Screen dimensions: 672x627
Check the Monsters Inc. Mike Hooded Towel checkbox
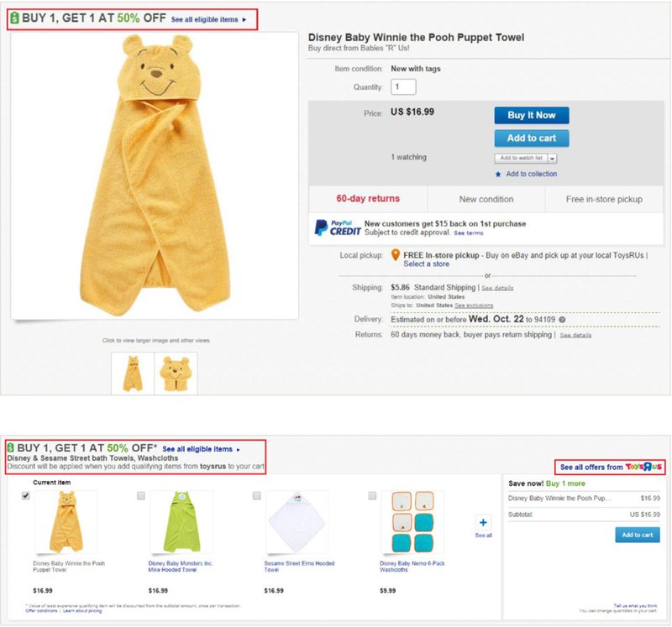point(141,496)
